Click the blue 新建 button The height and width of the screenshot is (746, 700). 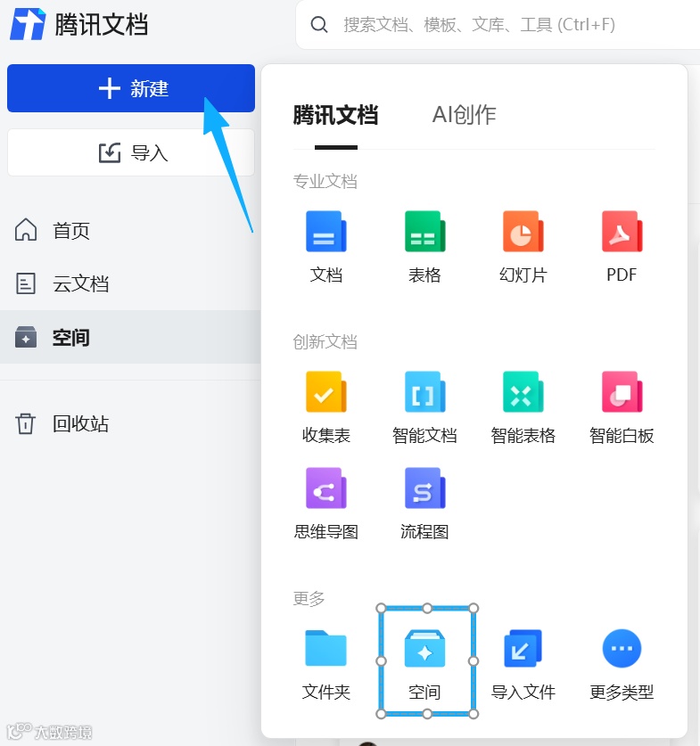click(131, 88)
